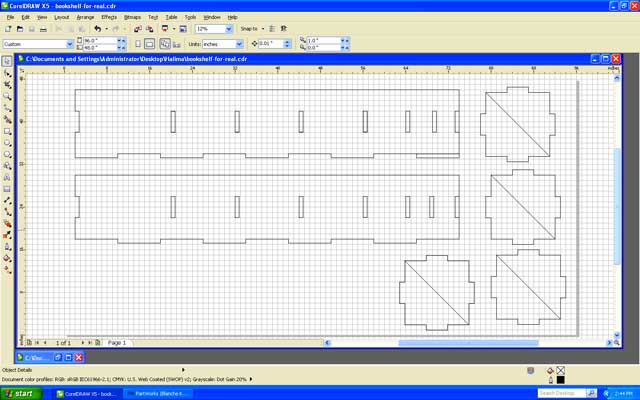Open the Effects menu
Viewport: 640px width, 400px height.
(109, 17)
